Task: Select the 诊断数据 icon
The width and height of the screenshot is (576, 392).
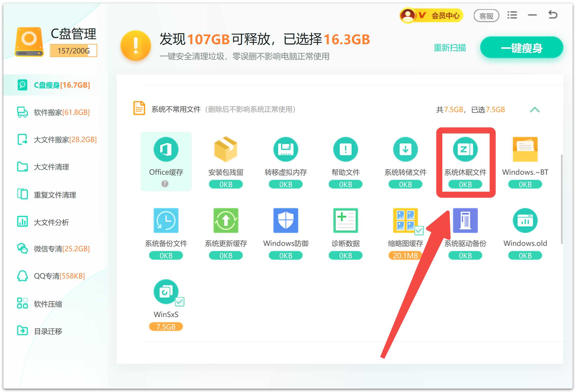Action: point(345,220)
